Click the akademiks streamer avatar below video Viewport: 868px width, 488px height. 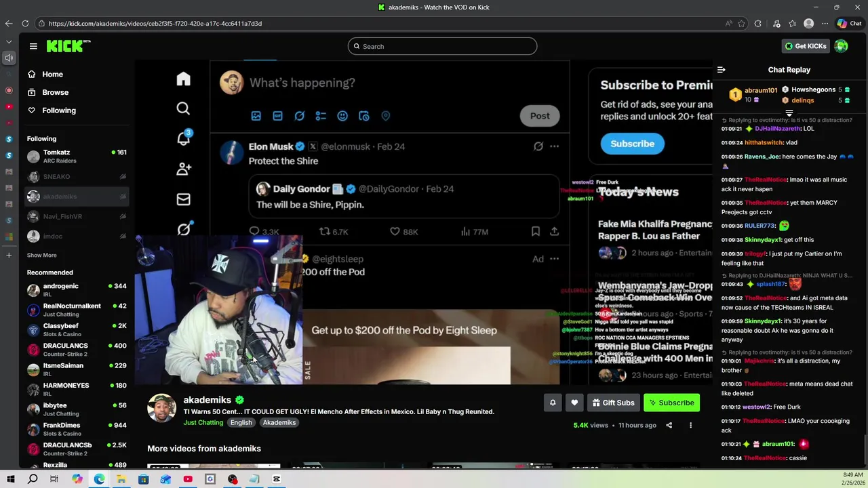162,408
